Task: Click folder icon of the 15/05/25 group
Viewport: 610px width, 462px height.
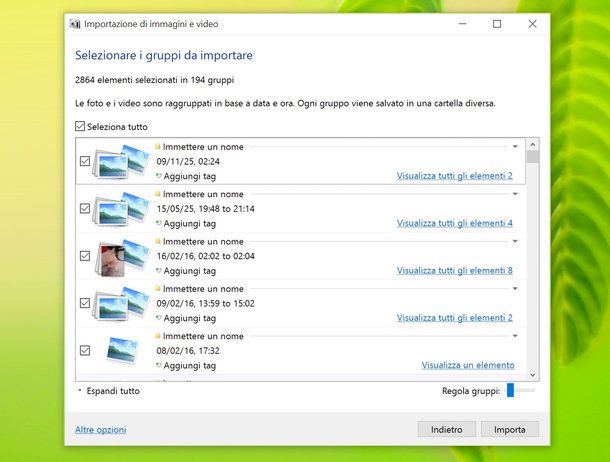Action: [158, 194]
